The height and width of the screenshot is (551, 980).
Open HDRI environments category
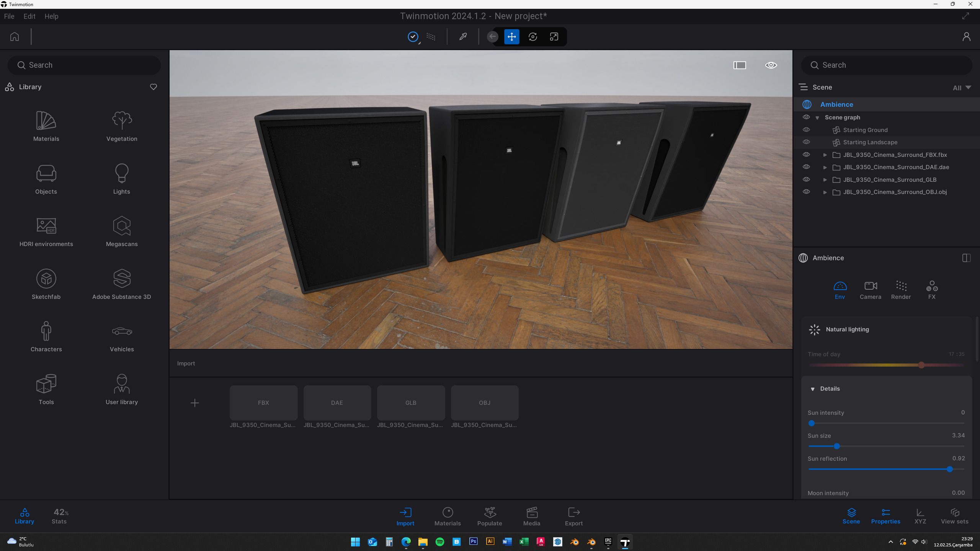[46, 231]
